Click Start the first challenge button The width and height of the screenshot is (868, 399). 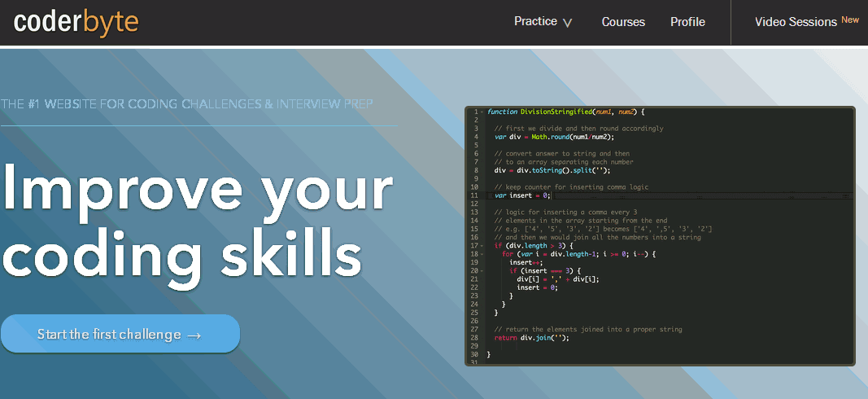pyautogui.click(x=120, y=334)
